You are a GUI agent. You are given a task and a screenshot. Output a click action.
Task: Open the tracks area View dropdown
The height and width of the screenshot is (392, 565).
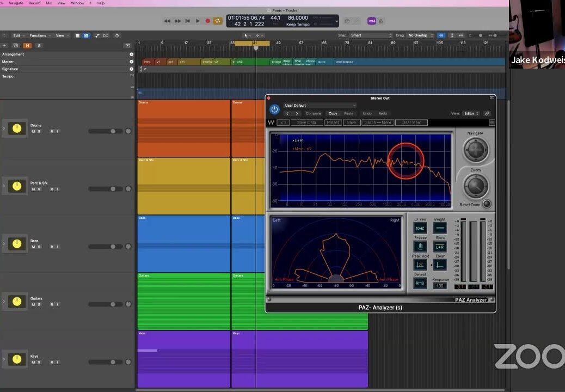tap(62, 36)
